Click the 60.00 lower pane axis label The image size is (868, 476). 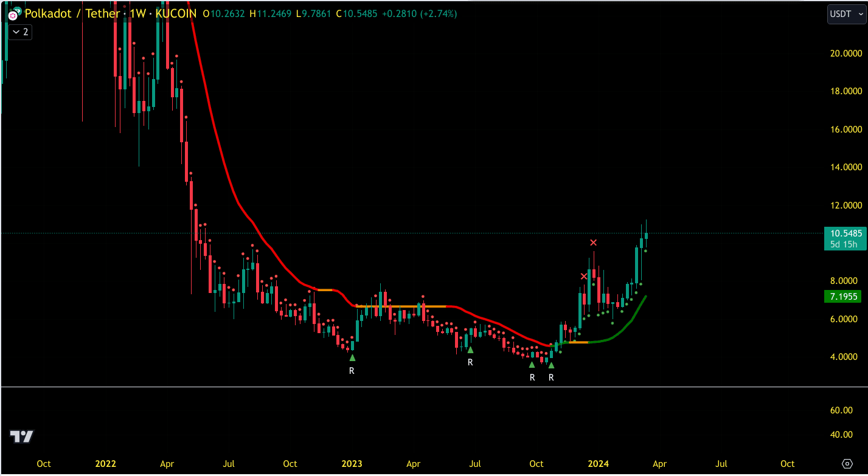coord(842,410)
